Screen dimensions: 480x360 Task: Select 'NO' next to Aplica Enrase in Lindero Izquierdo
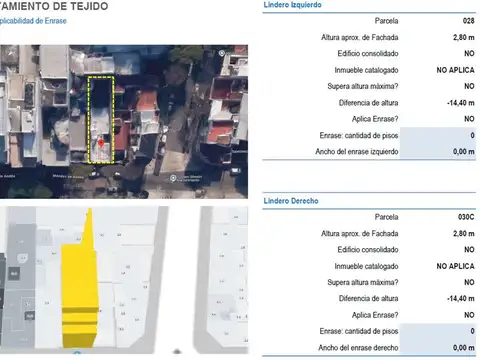point(469,119)
